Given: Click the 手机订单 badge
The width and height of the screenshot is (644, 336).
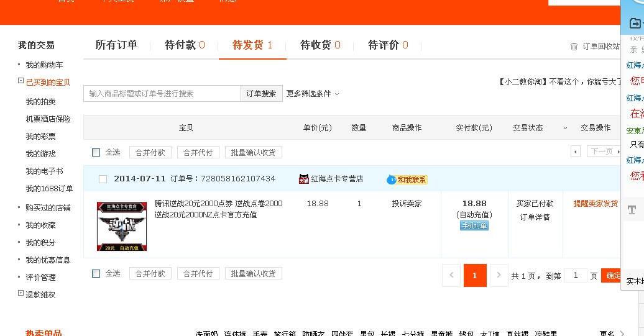Looking at the screenshot, I should [474, 225].
